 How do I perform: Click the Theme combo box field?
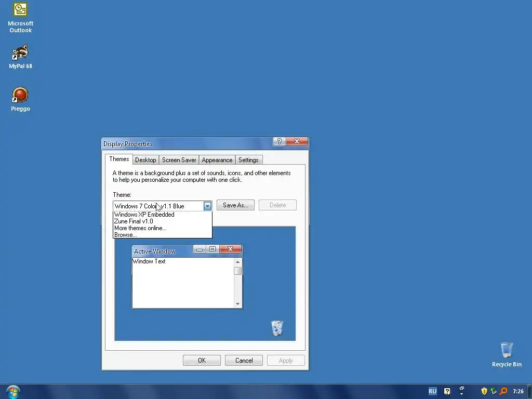(x=162, y=206)
